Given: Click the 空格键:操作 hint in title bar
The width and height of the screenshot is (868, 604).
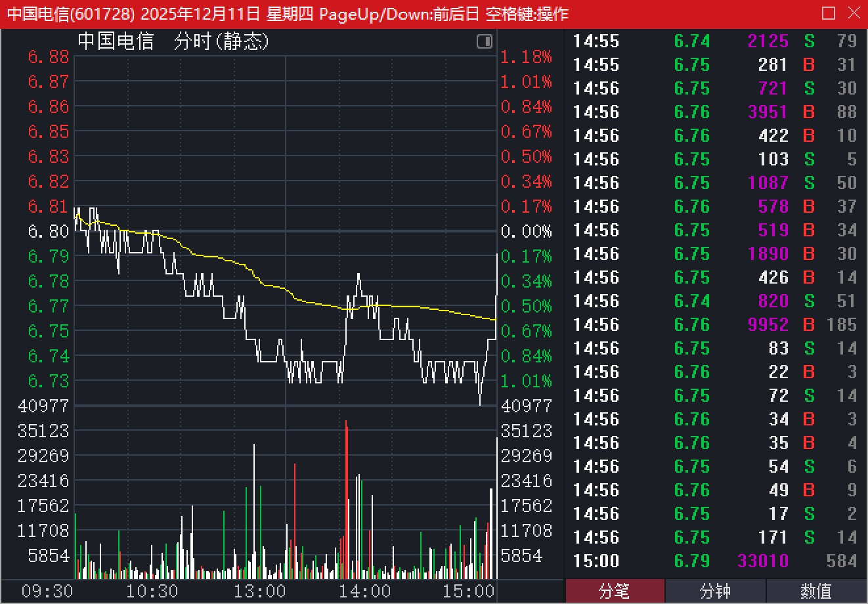Looking at the screenshot, I should click(x=527, y=14).
